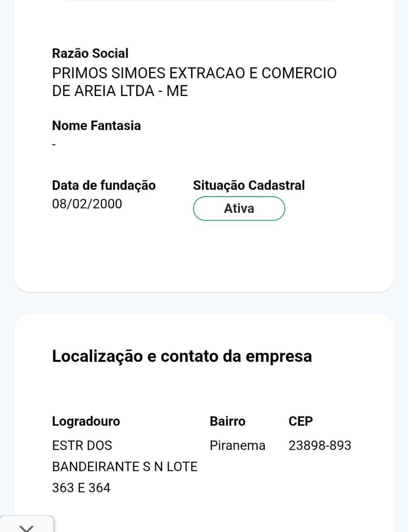Click the founding date 08/02/2000

(x=87, y=204)
